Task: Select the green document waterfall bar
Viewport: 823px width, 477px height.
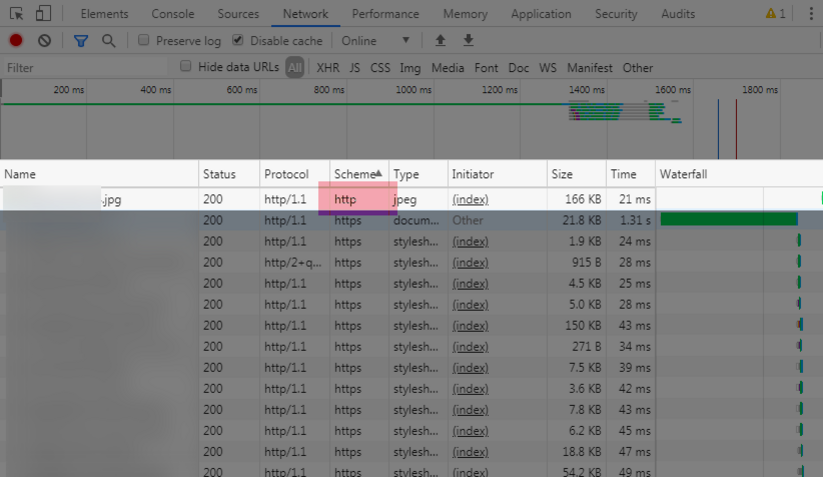Action: tap(729, 219)
